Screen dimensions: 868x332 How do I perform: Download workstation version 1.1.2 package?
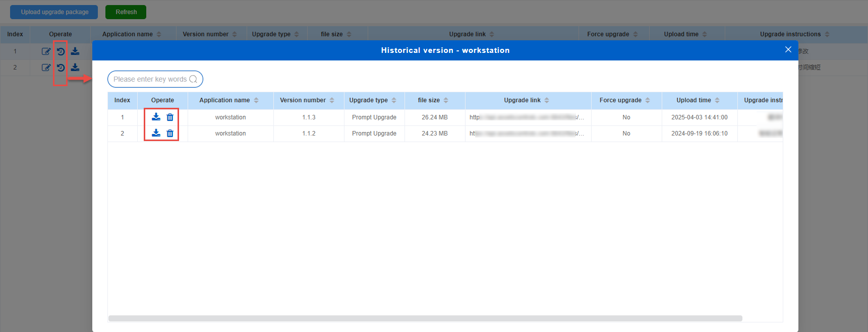[156, 133]
